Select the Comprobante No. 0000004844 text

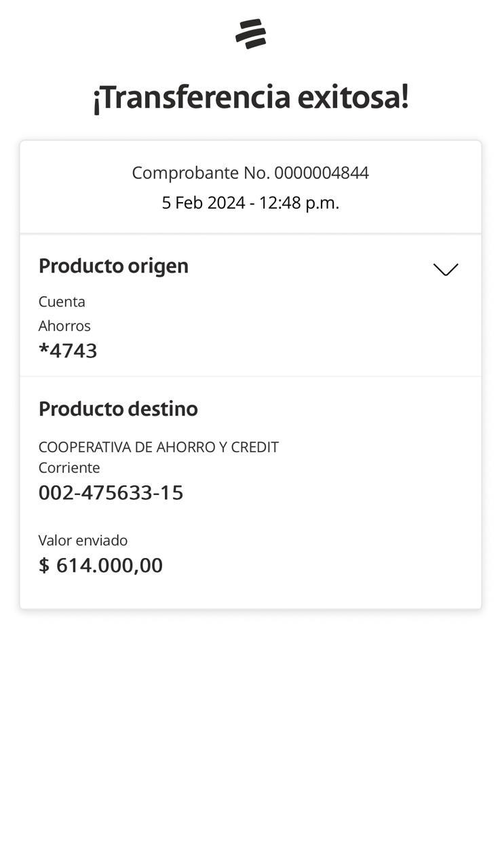tap(250, 173)
